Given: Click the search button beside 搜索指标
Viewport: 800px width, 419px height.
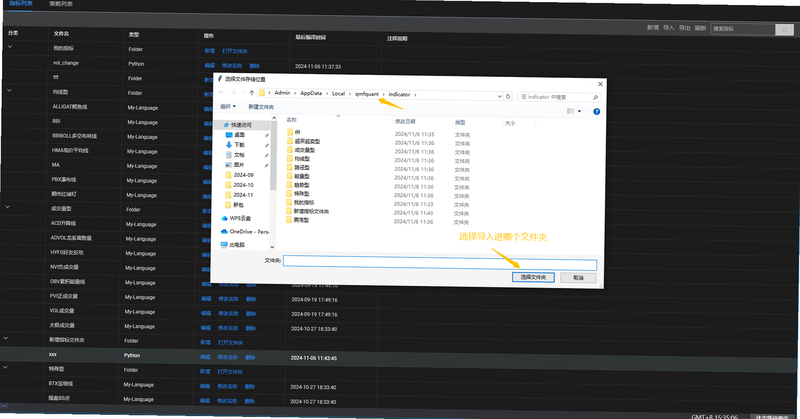Looking at the screenshot, I should 784,30.
